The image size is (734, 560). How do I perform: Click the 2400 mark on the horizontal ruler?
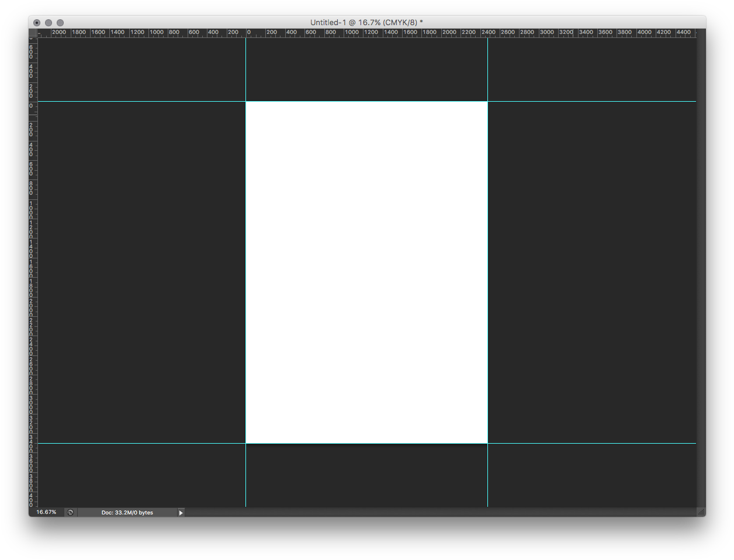click(x=489, y=33)
